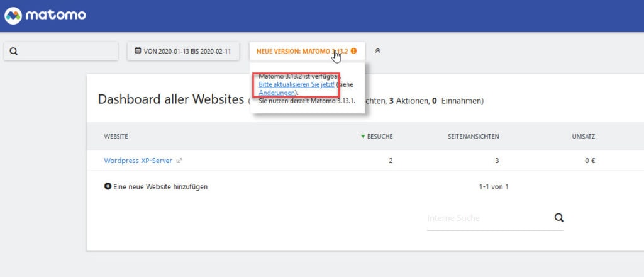Open the 'Wordpress XP-Server' website link
Viewport: 644px width, 277px height.
point(138,161)
